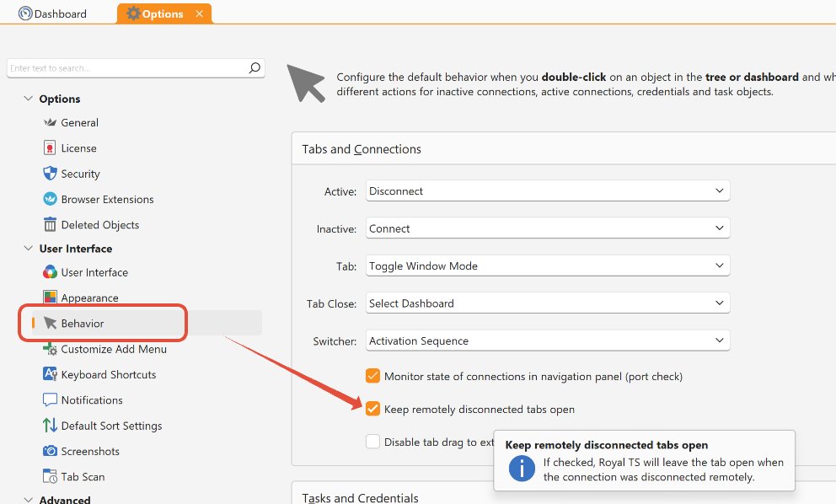Screen dimensions: 836x504
Task: Click the Dashboard tab icon
Action: [25, 13]
